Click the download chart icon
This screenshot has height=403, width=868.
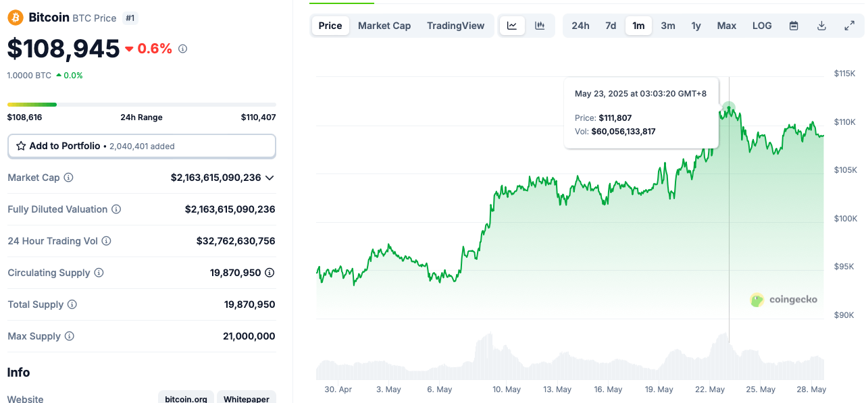point(821,25)
